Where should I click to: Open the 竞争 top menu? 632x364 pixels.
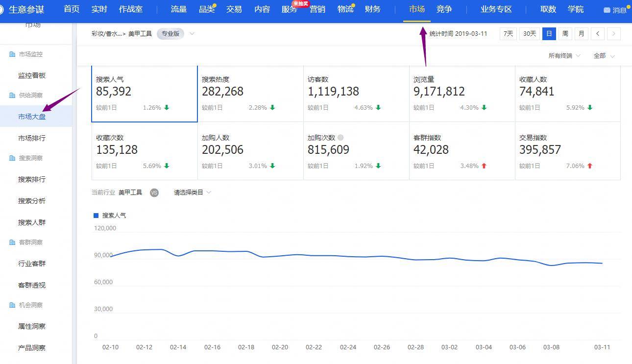point(444,9)
